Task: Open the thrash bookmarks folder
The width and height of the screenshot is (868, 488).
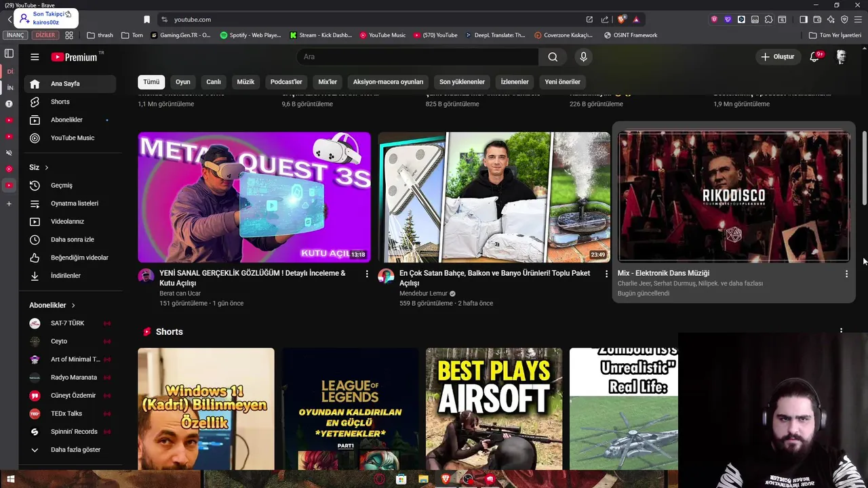Action: (x=100, y=35)
